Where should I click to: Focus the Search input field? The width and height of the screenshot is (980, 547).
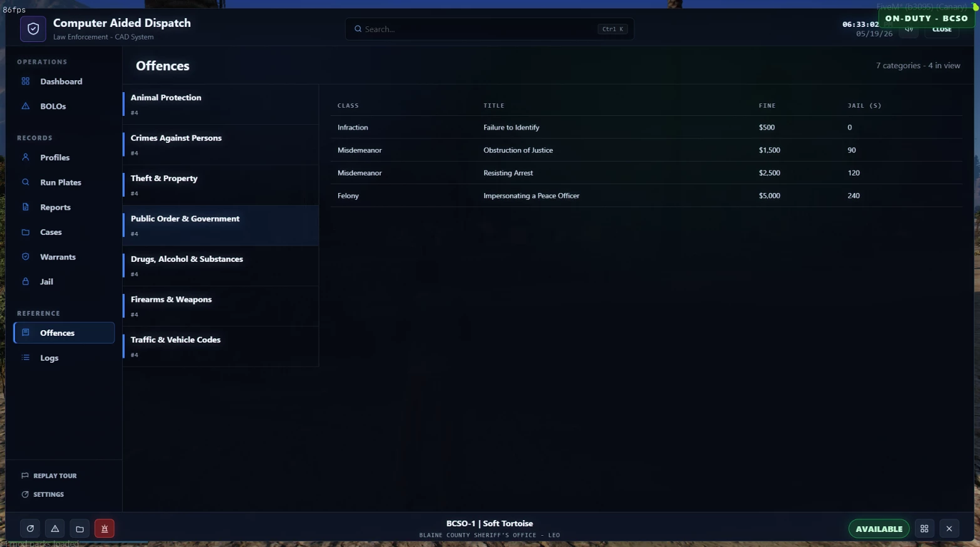tap(489, 29)
